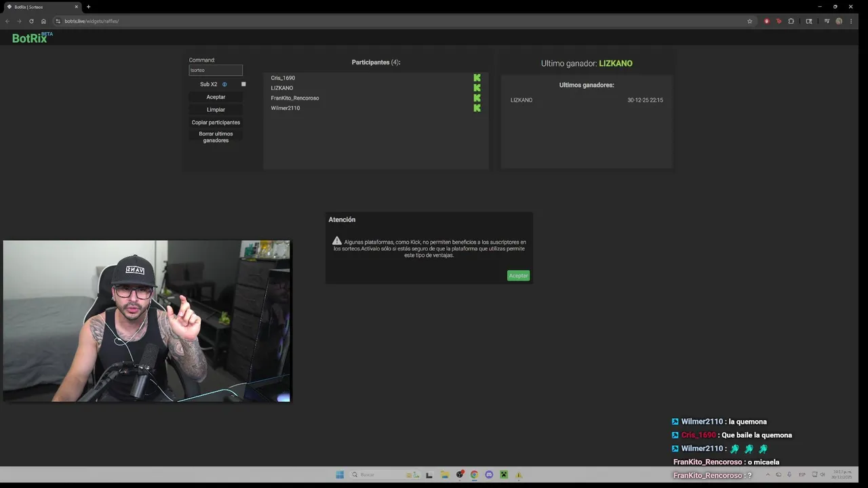Go back in browser history
Viewport: 868px width, 488px height.
pos(7,21)
